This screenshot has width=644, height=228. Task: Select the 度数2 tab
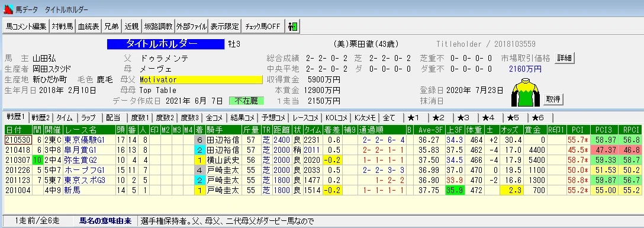165,117
